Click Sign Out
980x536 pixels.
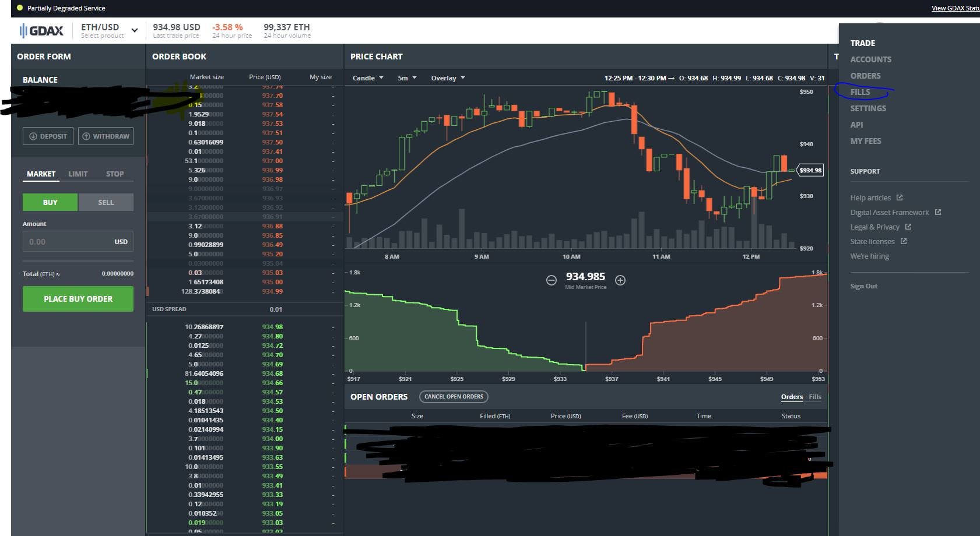coord(863,286)
